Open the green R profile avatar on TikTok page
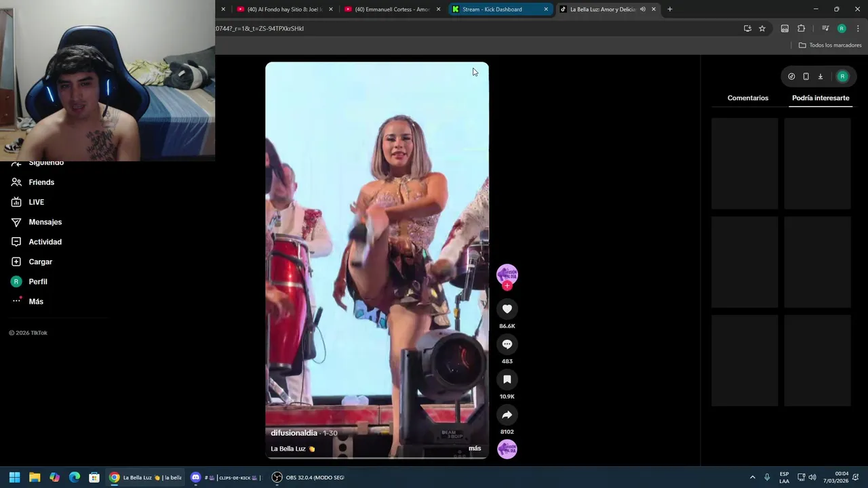Image resolution: width=868 pixels, height=488 pixels. click(x=842, y=77)
